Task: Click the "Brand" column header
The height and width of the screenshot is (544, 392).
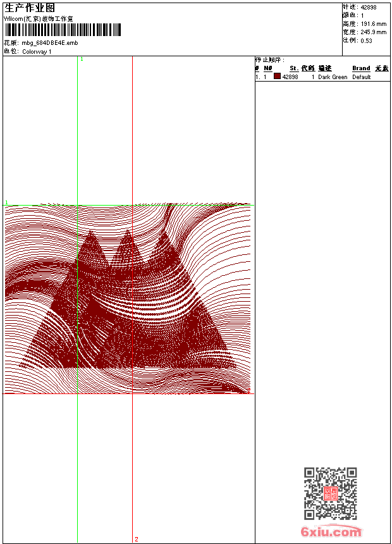Action: pos(361,68)
